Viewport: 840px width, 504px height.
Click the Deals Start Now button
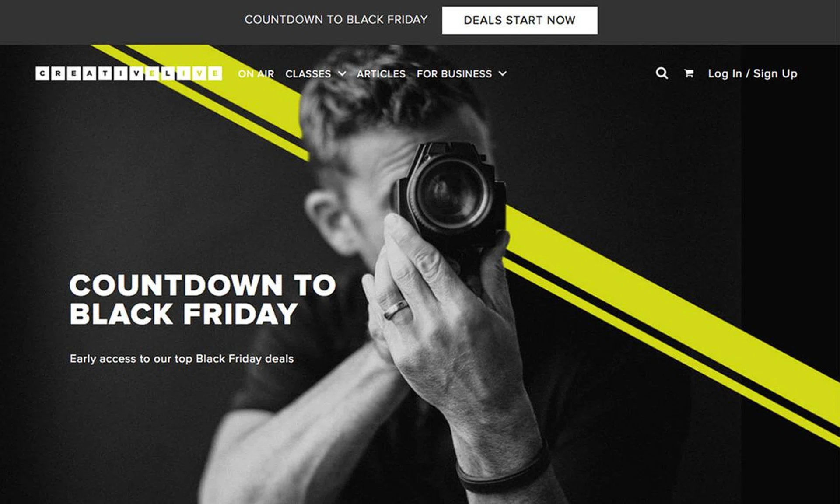520,20
